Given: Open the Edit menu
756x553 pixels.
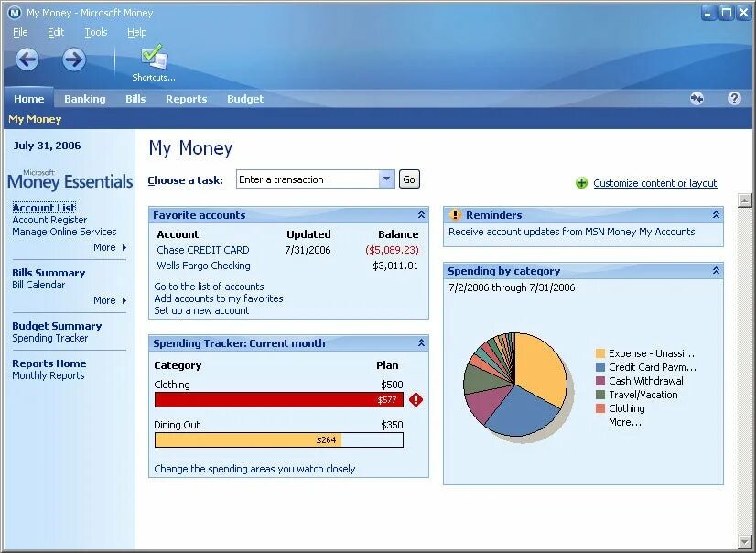Looking at the screenshot, I should click(x=56, y=32).
